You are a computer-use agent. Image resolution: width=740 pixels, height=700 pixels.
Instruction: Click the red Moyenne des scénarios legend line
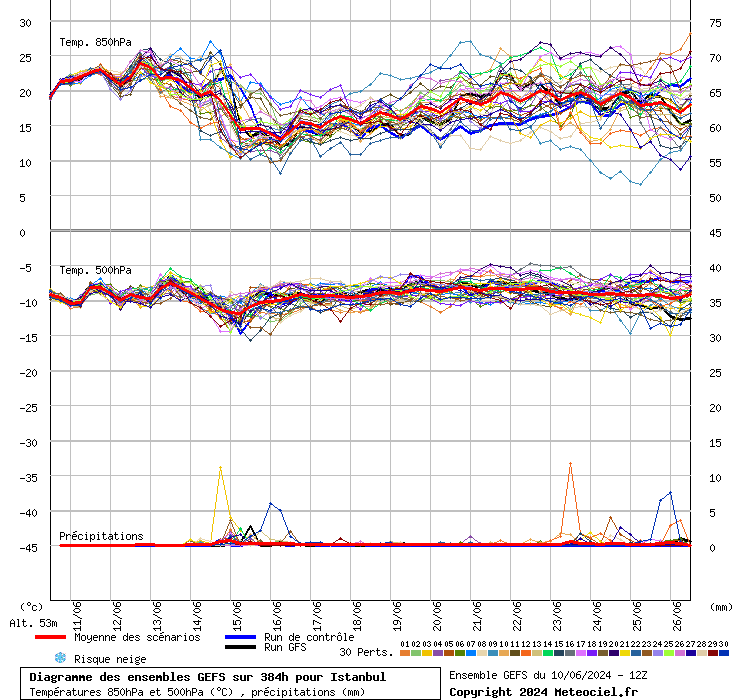[50, 637]
